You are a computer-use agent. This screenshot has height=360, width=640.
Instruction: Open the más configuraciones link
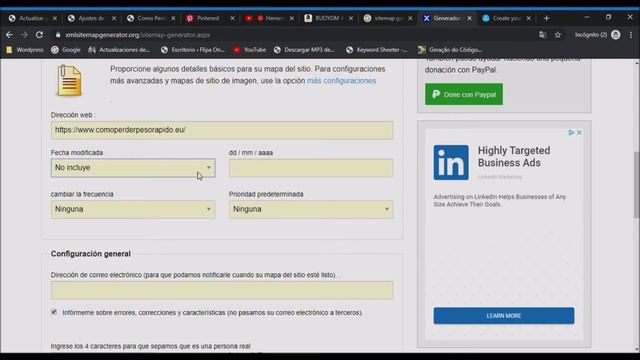tap(341, 81)
